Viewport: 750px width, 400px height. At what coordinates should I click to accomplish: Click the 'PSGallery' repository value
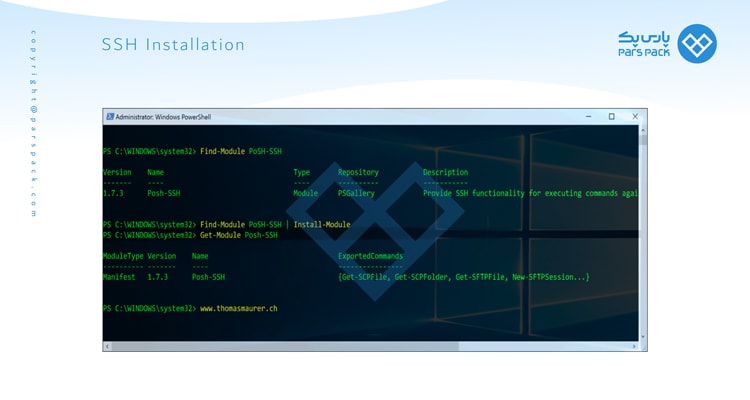pyautogui.click(x=356, y=193)
